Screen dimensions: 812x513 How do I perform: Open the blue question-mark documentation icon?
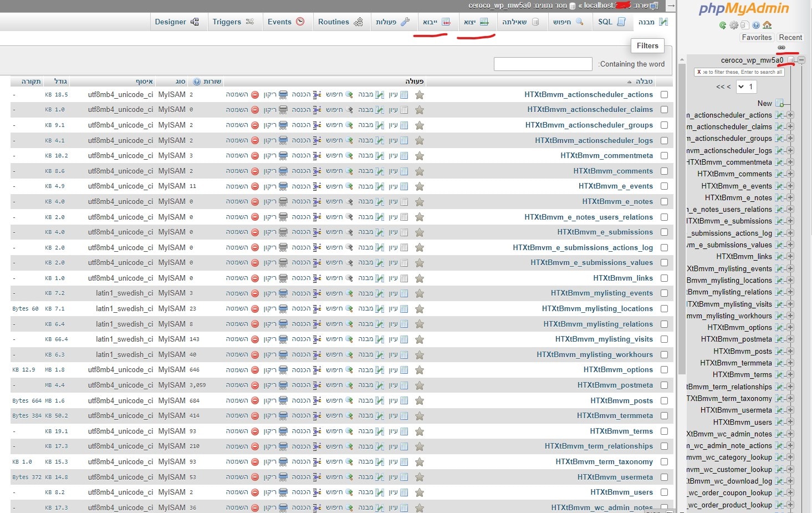click(x=756, y=25)
